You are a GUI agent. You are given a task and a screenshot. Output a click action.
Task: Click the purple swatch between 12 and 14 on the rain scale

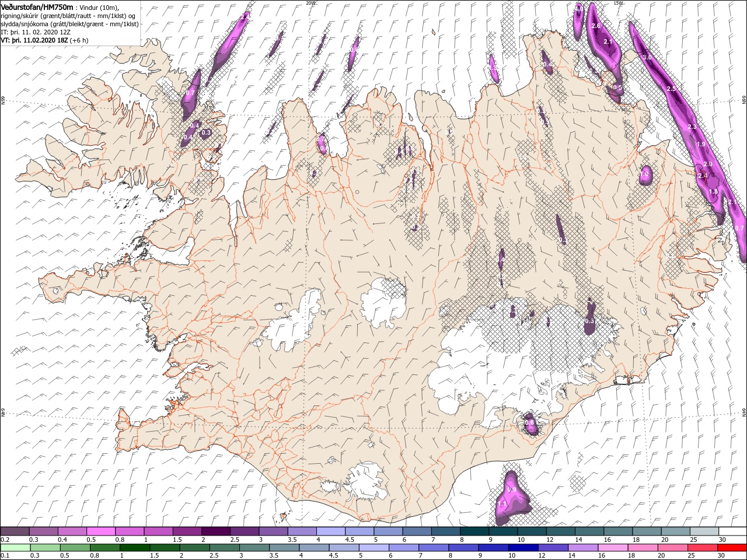point(553,547)
